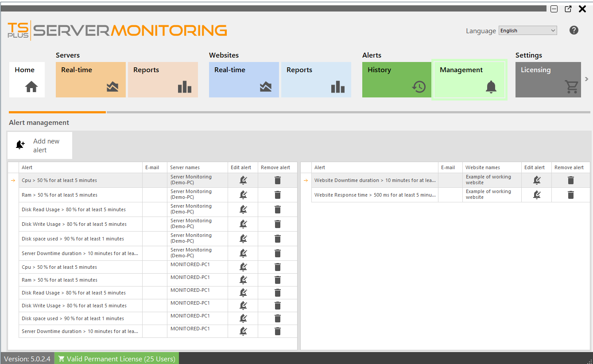Viewport: 593px width, 364px height.
Task: Click the orange Alert management tab indicator
Action: coord(57,112)
